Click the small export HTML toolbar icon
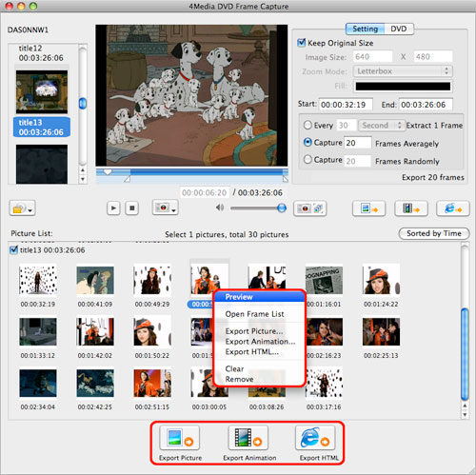The height and width of the screenshot is (475, 476). coord(453,208)
